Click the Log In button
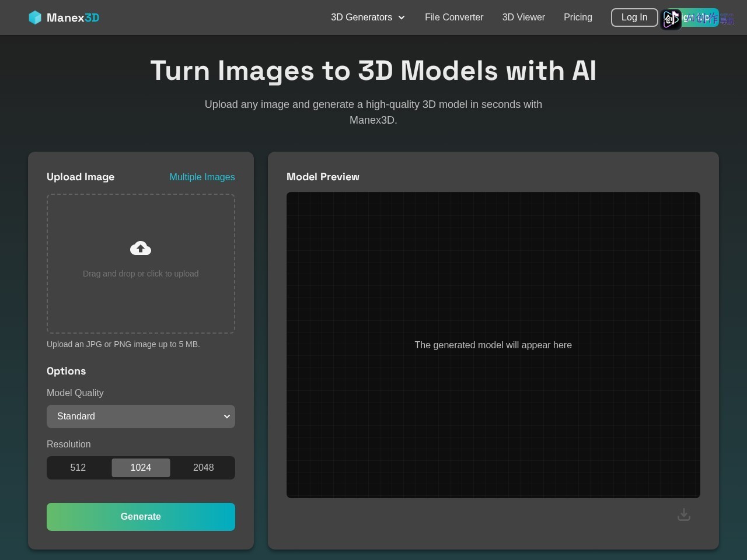 (634, 17)
